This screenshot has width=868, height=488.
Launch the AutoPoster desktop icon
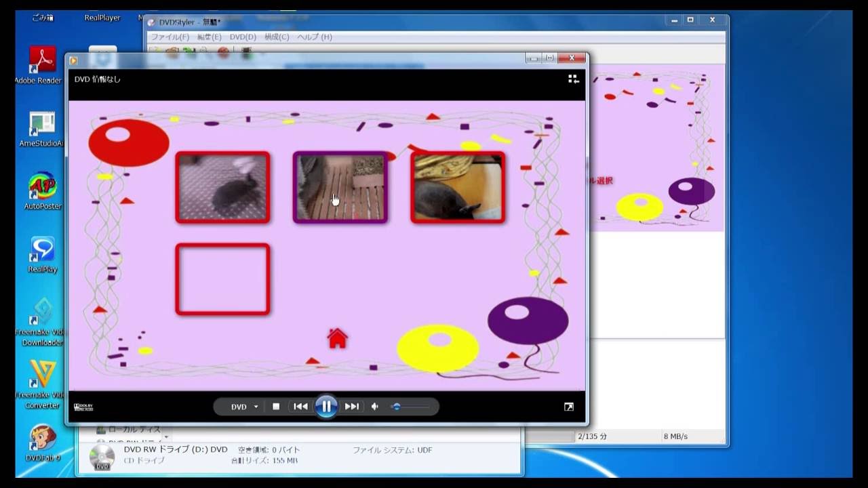(42, 191)
